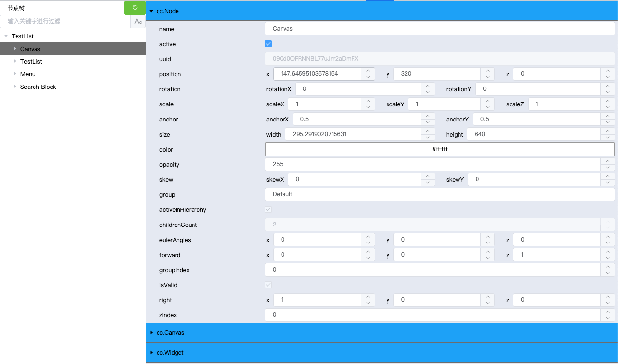Click the anchorX input showing 0.5
This screenshot has width=618, height=364.
pos(357,119)
